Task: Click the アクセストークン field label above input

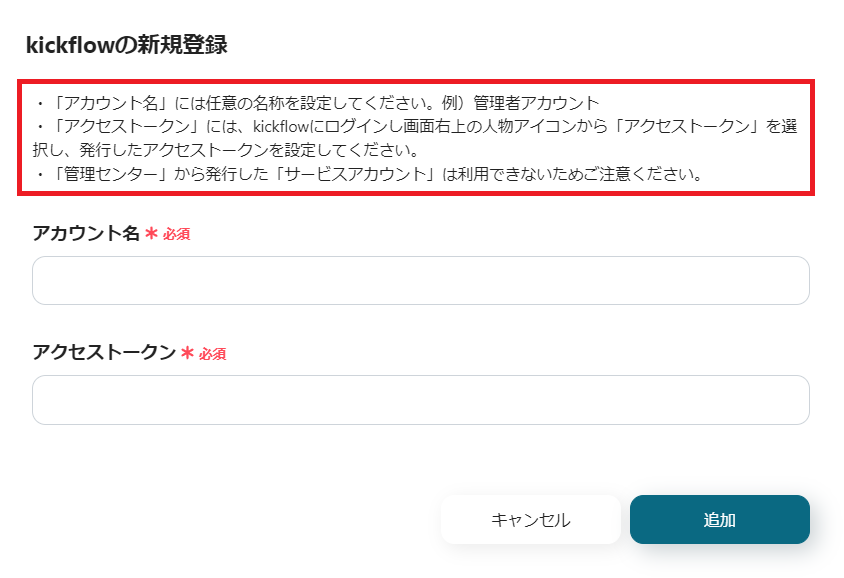Action: pyautogui.click(x=104, y=353)
